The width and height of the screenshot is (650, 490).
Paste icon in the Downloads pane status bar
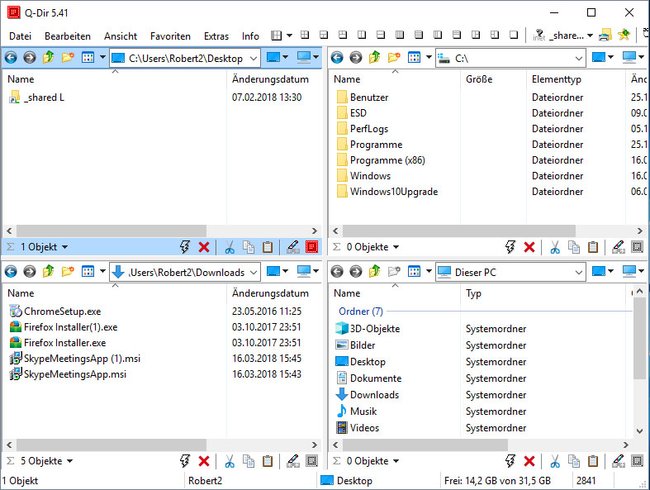[268, 461]
